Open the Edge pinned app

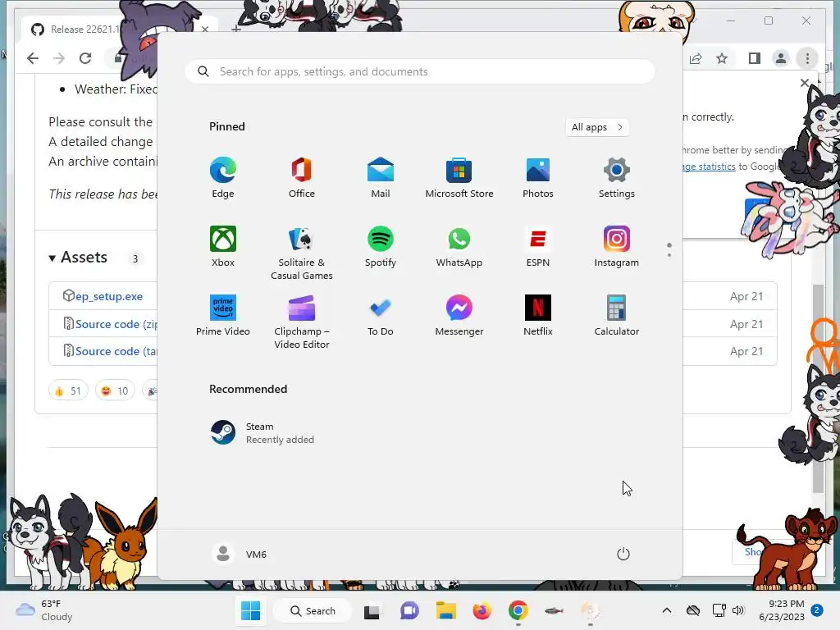click(223, 178)
